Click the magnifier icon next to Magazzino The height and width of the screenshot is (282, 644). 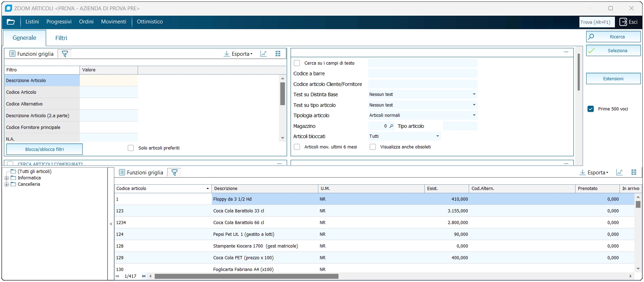pos(391,126)
